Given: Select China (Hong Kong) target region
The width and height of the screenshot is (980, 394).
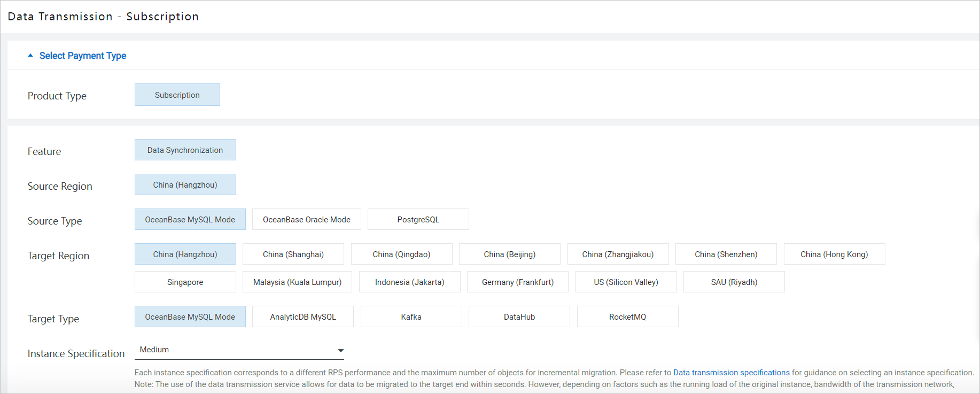Looking at the screenshot, I should (x=834, y=254).
